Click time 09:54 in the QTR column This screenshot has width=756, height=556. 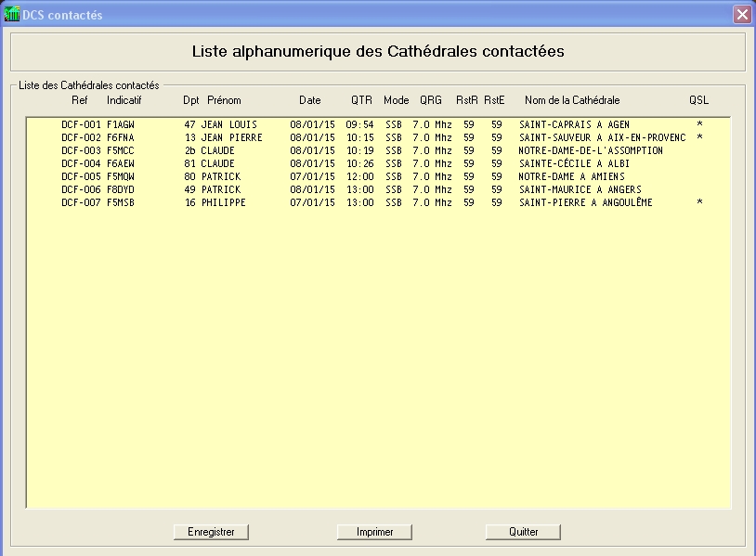click(359, 124)
